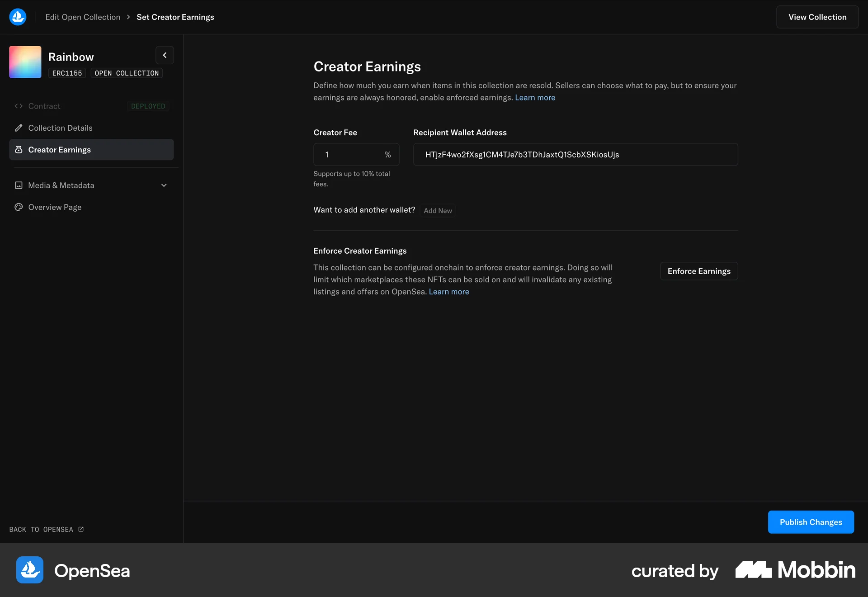868x597 pixels.
Task: Click the Mobbin logo in the footer
Action: [x=795, y=570]
